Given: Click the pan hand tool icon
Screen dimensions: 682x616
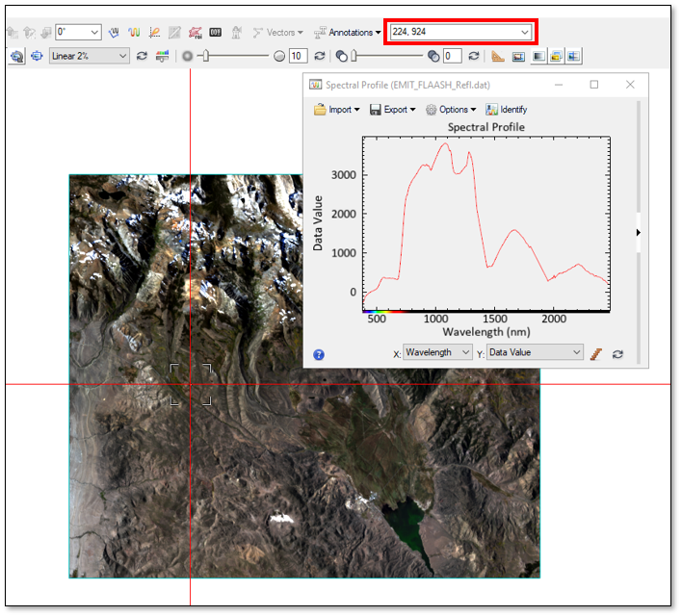Looking at the screenshot, I should click(114, 33).
